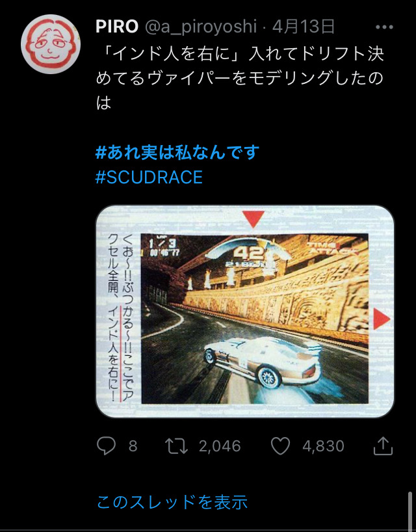
Task: Click the 8 replies count
Action: (133, 446)
